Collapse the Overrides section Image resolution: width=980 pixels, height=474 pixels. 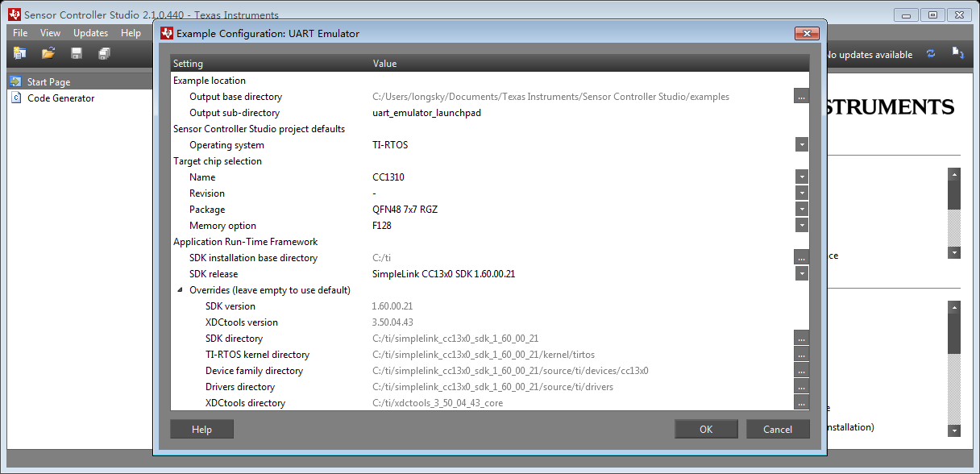click(178, 289)
